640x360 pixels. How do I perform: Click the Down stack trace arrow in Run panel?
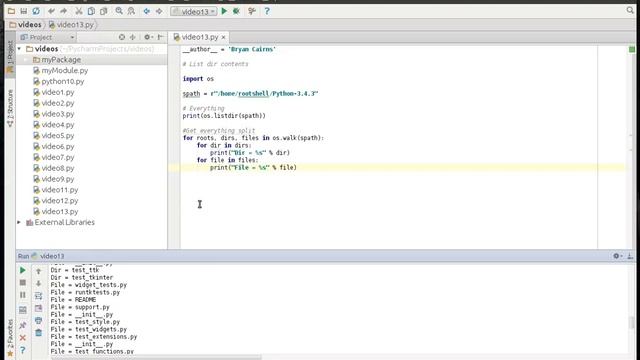38,283
